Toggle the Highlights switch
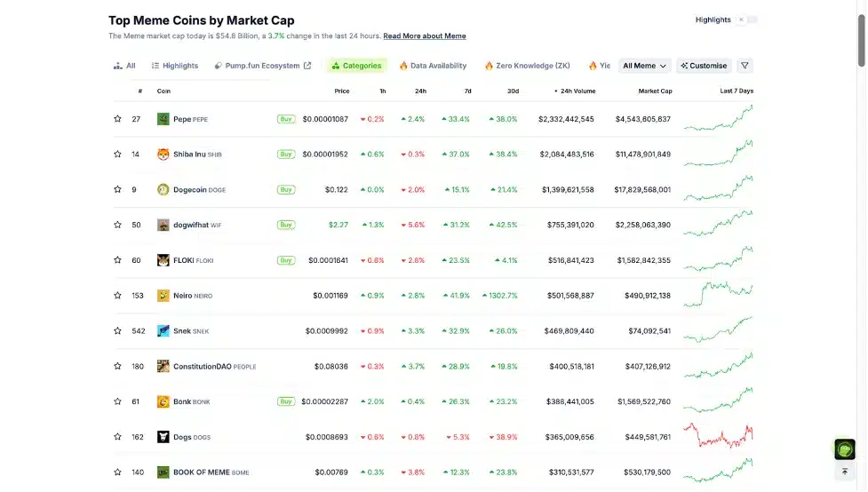 (x=747, y=20)
